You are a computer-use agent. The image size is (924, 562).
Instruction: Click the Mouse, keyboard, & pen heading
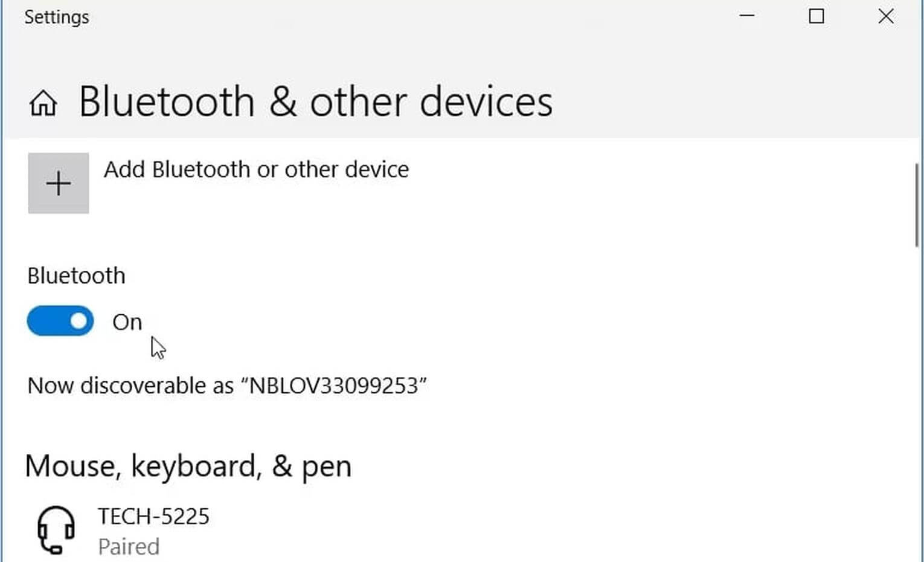click(189, 466)
